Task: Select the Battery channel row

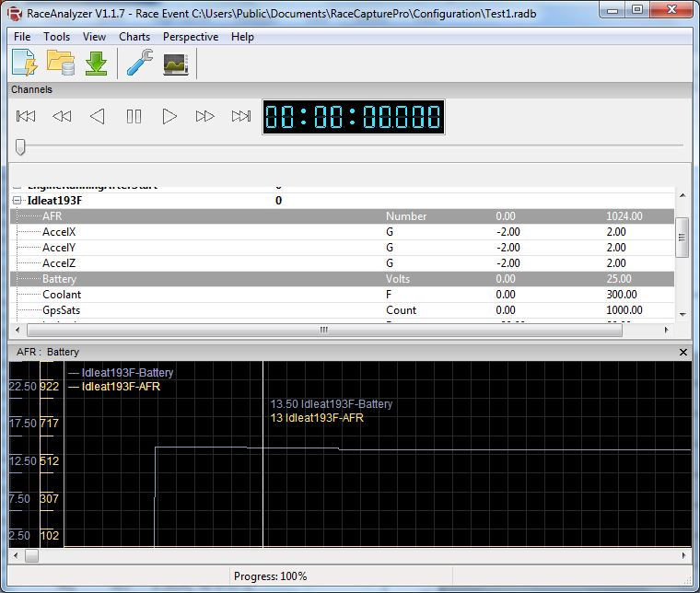Action: (x=342, y=279)
